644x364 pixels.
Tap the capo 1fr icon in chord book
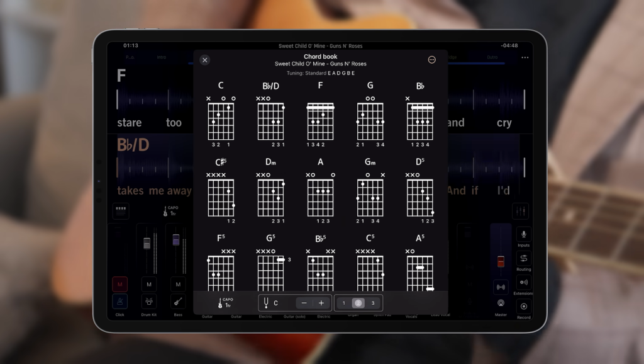coord(225,303)
